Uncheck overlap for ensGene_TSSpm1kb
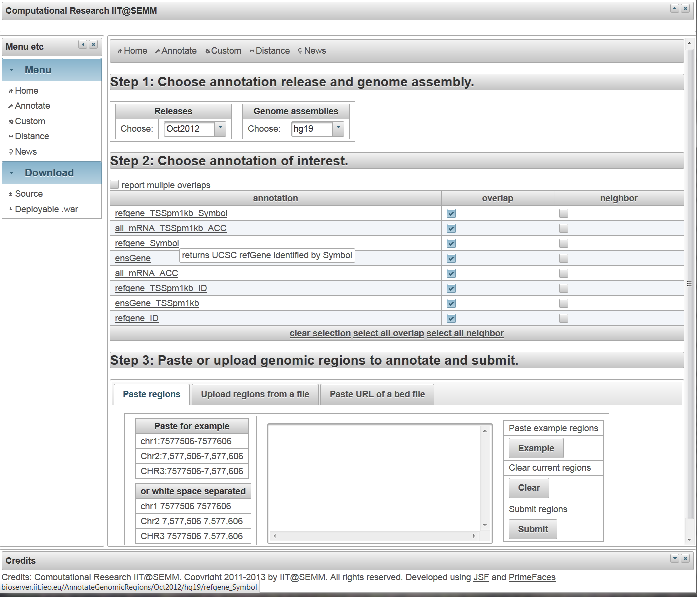This screenshot has height=599, width=698. [451, 304]
